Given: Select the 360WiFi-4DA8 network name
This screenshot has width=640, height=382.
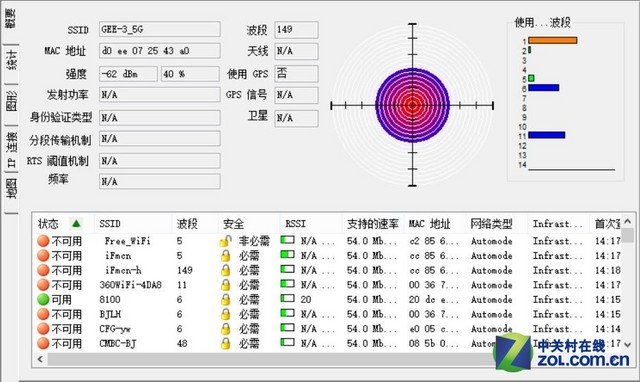Looking at the screenshot, I should coord(131,285).
